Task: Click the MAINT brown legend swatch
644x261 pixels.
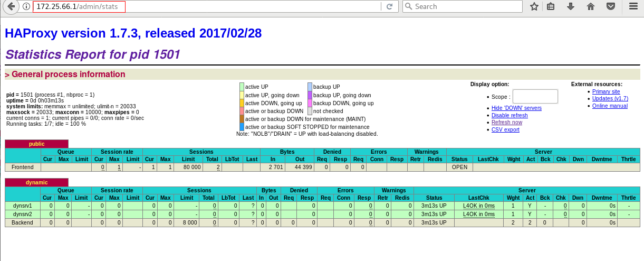Action: click(242, 119)
